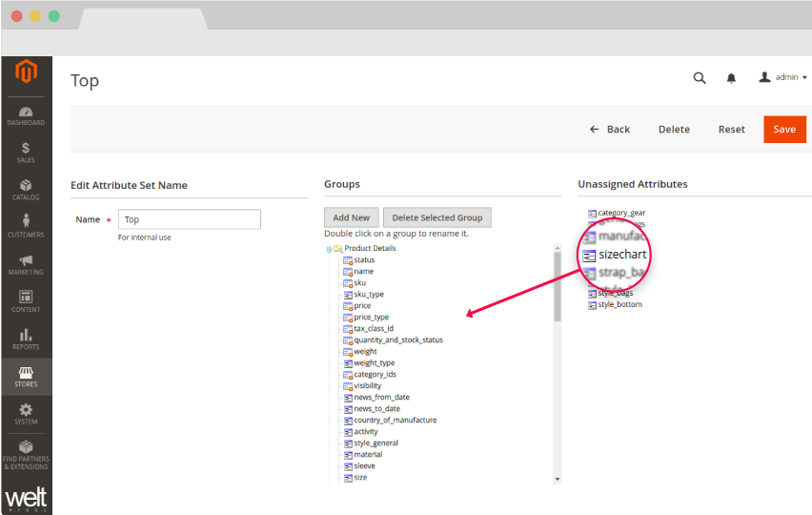Open the Dashboard sidebar icon

click(x=26, y=114)
